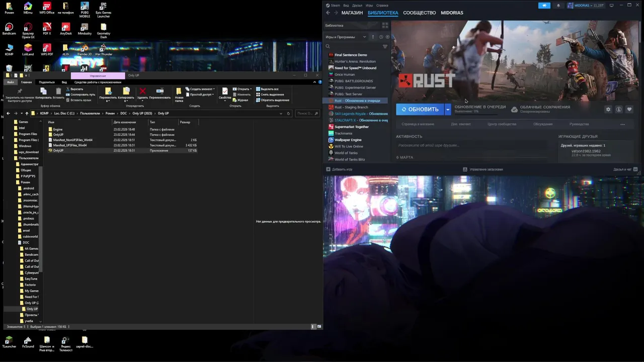
Task: Open Epic Games Launcher desktop icon
Action: pyautogui.click(x=103, y=10)
